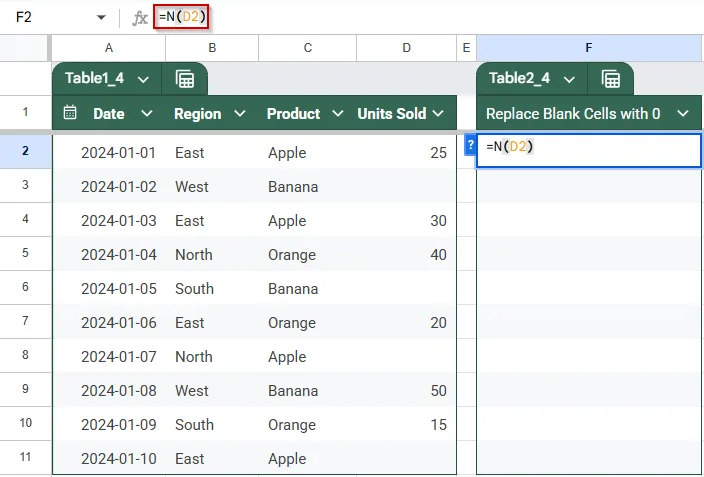Open Table2_4 table view icon
The height and width of the screenshot is (477, 704).
[611, 79]
